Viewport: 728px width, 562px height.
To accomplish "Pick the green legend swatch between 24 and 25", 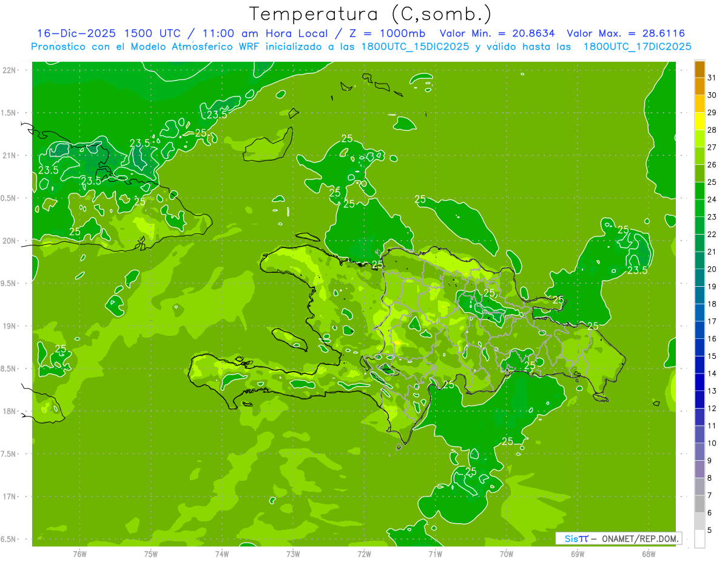I will click(699, 190).
